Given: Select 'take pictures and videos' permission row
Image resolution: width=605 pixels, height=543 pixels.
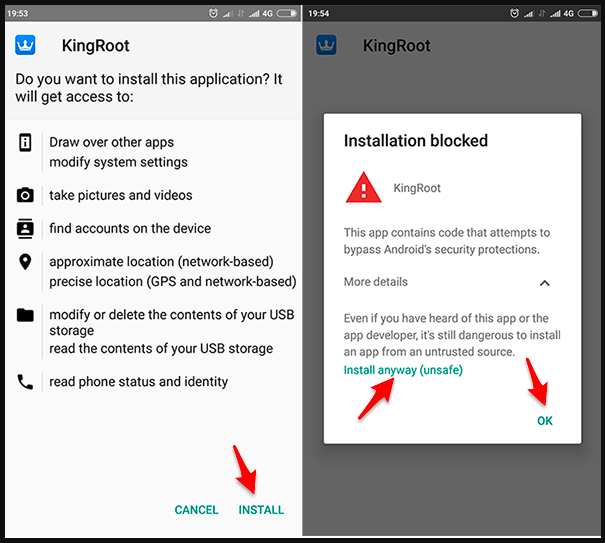Looking at the screenshot, I should click(154, 195).
